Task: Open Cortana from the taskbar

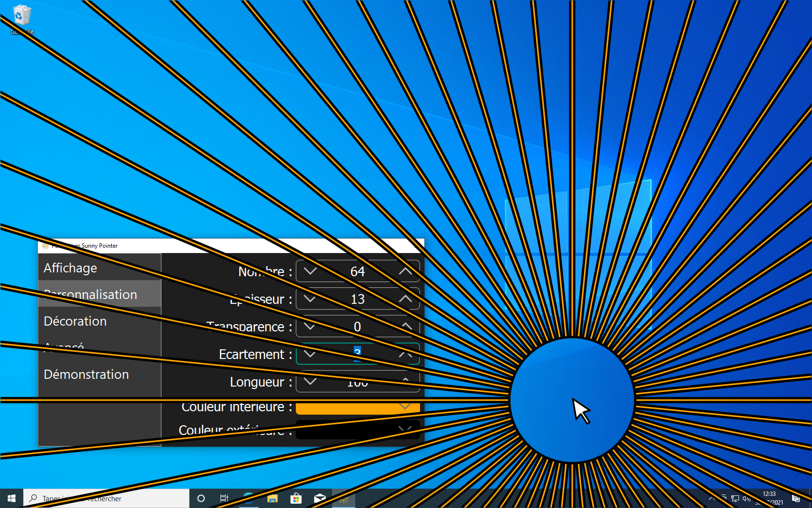Action: (x=201, y=498)
